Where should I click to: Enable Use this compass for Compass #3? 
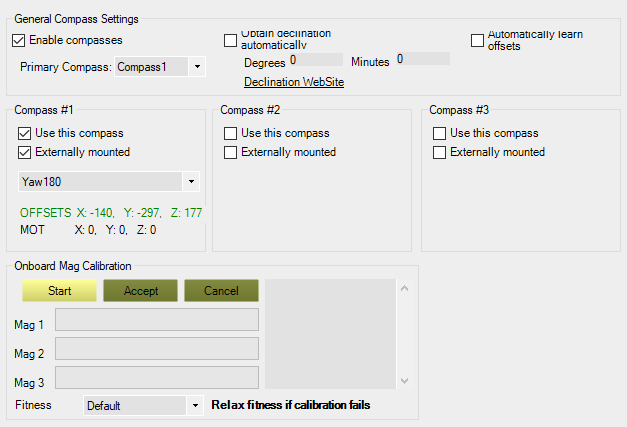[x=439, y=134]
